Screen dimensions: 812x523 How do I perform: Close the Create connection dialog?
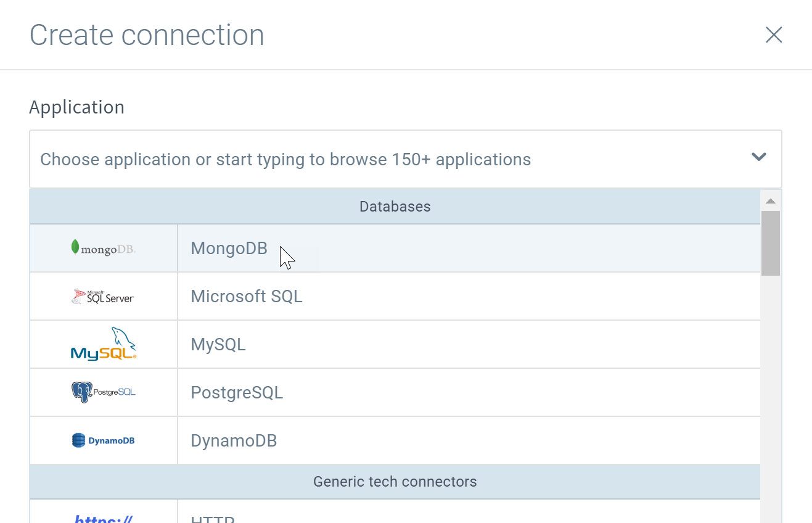774,35
